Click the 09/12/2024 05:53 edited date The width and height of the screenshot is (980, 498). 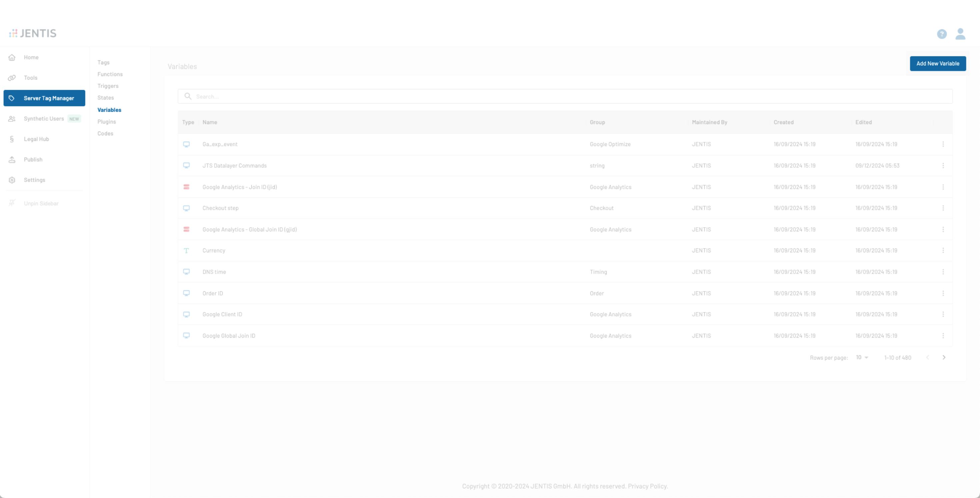click(877, 165)
